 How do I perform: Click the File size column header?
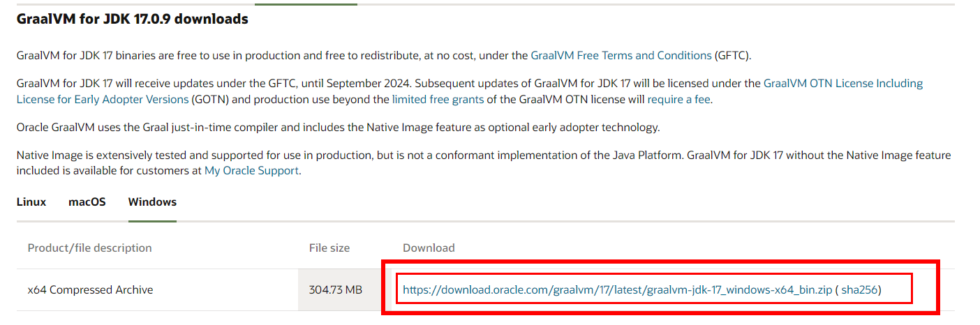point(329,248)
